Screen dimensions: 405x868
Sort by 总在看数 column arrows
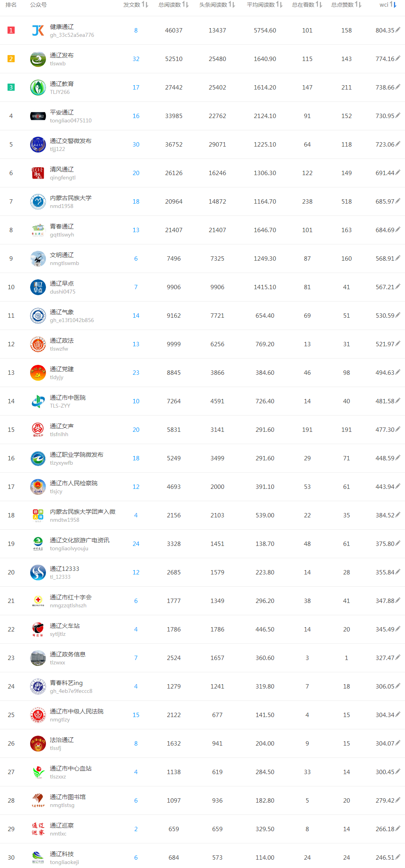point(319,5)
